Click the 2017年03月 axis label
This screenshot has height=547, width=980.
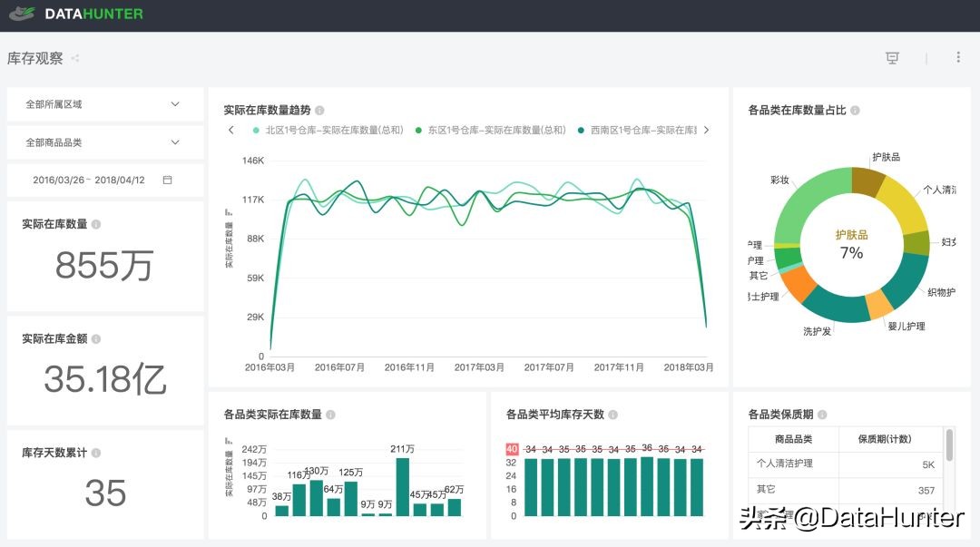(x=479, y=367)
